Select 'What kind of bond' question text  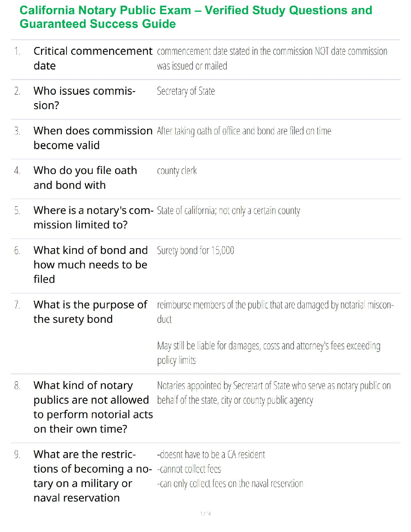coord(91,265)
